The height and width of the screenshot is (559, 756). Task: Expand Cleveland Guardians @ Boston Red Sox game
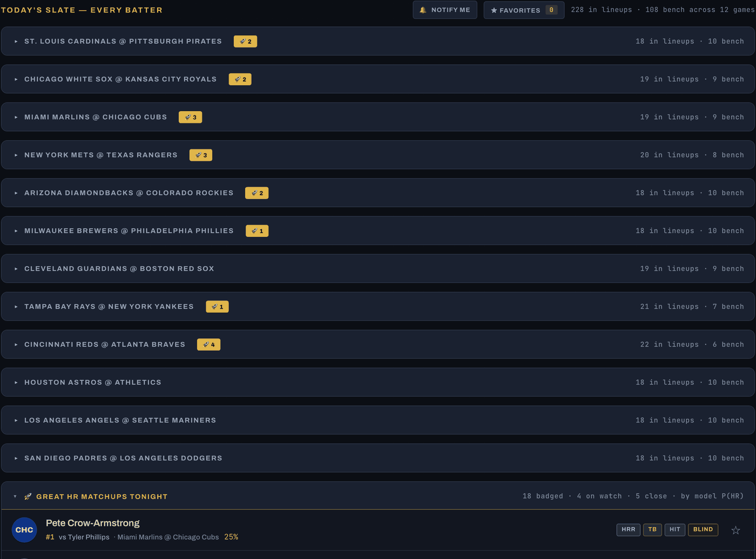pos(378,268)
